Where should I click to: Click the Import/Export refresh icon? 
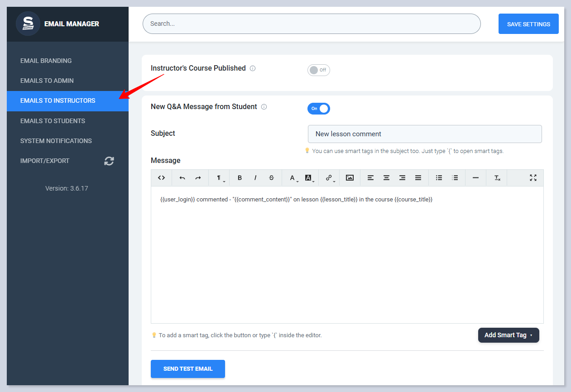(109, 161)
